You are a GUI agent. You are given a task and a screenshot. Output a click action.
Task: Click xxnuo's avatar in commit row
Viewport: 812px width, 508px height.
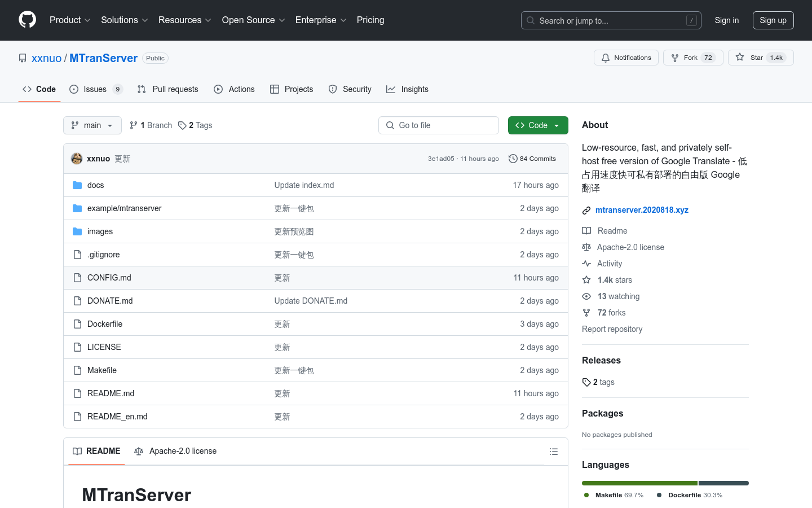pyautogui.click(x=77, y=159)
